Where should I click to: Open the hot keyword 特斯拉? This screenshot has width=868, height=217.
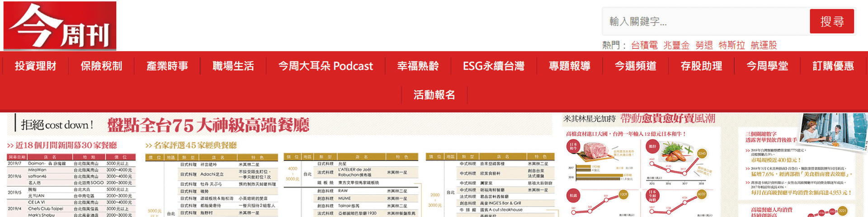731,45
